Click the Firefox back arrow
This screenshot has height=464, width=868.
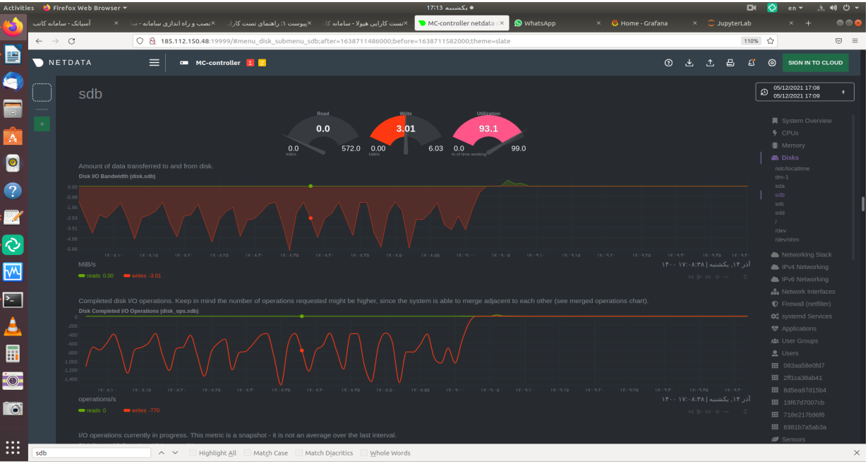[40, 41]
